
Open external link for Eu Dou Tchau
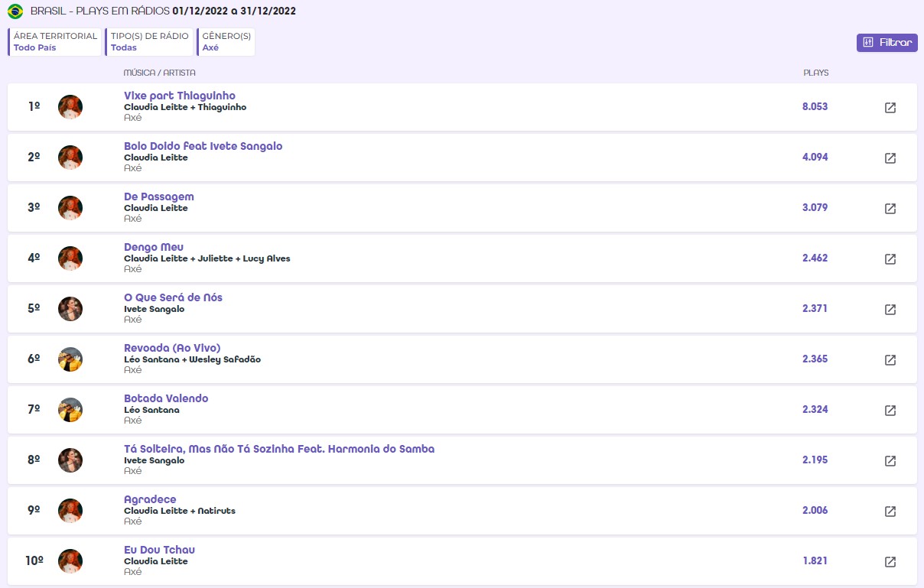pos(890,562)
